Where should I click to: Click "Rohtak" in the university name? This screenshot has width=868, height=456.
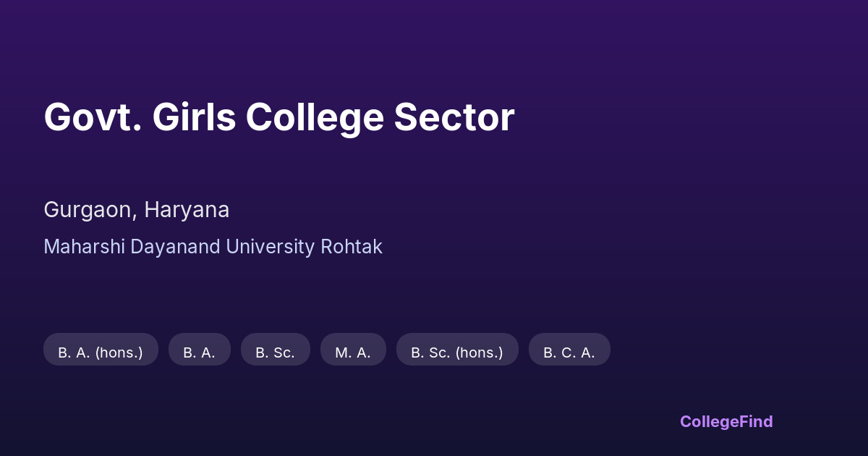(351, 247)
